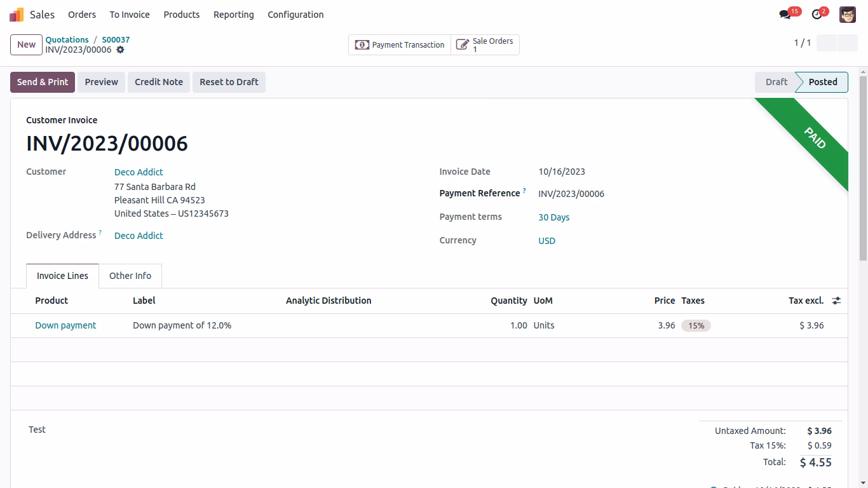Screen dimensions: 868x488
Task: Open the To Invoice menu
Action: pyautogui.click(x=130, y=15)
